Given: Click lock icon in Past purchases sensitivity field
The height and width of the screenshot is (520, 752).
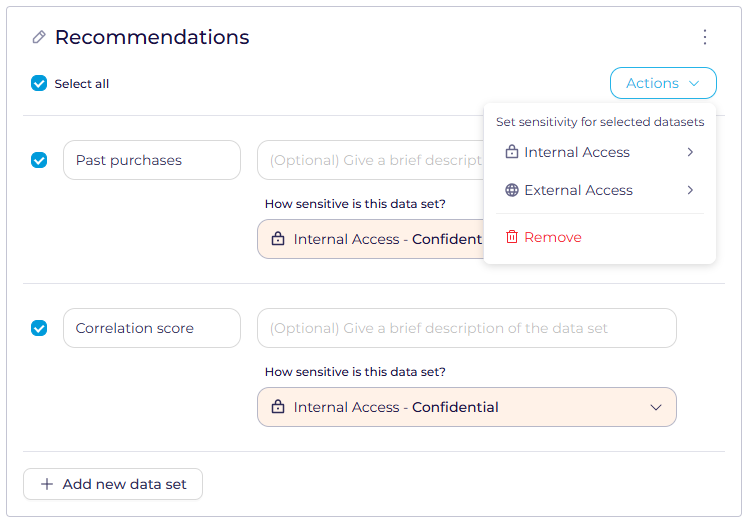Looking at the screenshot, I should point(278,239).
